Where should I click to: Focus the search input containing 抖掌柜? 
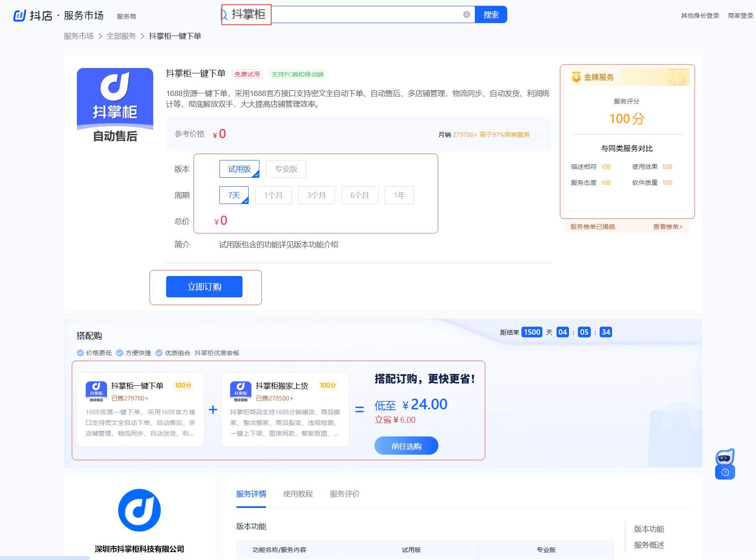[x=348, y=15]
